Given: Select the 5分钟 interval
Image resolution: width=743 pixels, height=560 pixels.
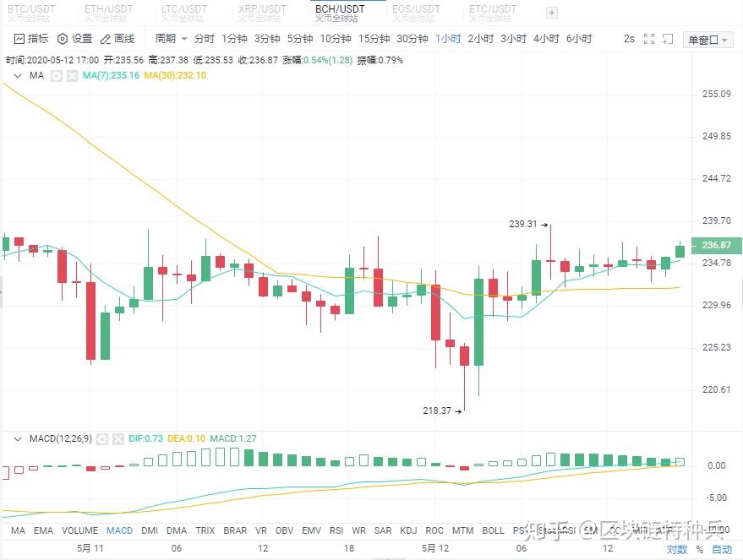Looking at the screenshot, I should [x=300, y=39].
